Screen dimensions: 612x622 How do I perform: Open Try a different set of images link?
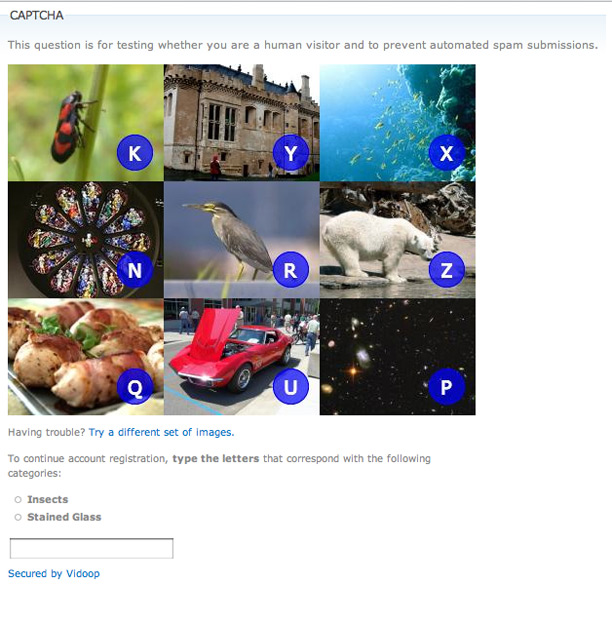(161, 432)
